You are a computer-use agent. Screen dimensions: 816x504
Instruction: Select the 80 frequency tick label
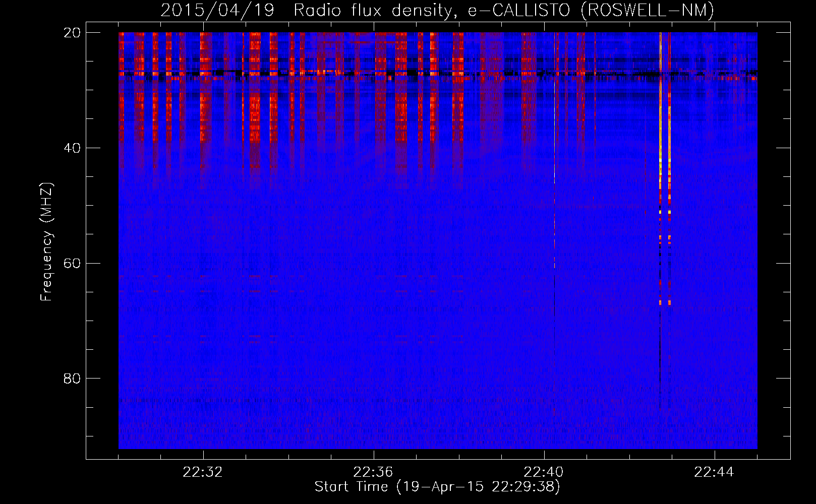72,379
